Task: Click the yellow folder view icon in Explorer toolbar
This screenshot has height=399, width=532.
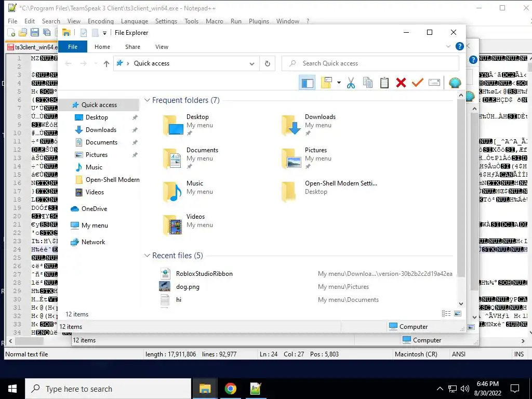Action: point(326,83)
